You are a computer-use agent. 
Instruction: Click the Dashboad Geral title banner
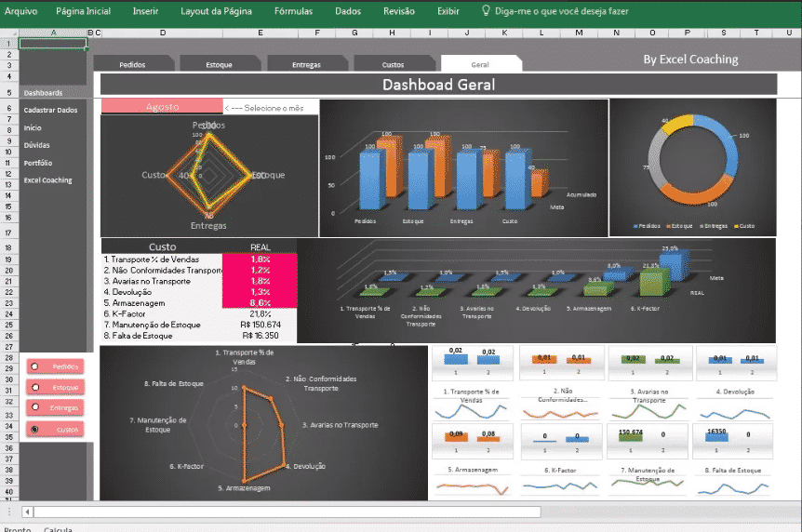pos(439,85)
